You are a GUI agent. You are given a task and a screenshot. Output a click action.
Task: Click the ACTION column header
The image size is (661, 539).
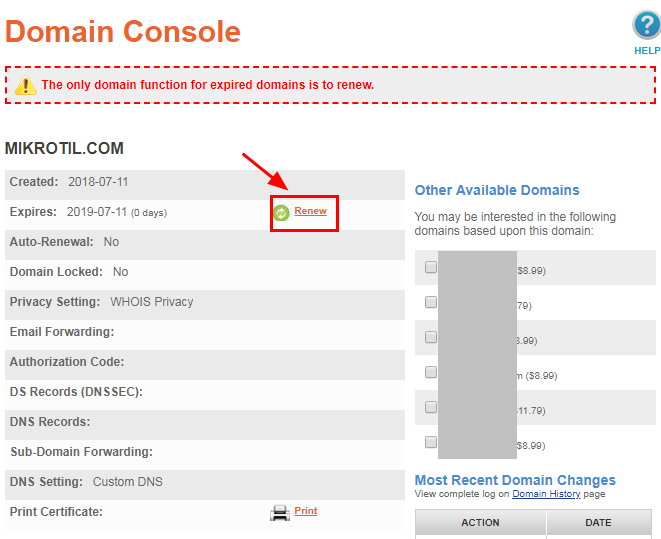tap(480, 523)
